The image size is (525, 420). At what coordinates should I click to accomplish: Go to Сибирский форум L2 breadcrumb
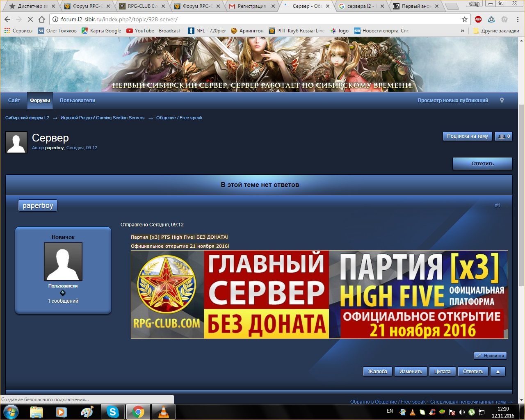(27, 118)
